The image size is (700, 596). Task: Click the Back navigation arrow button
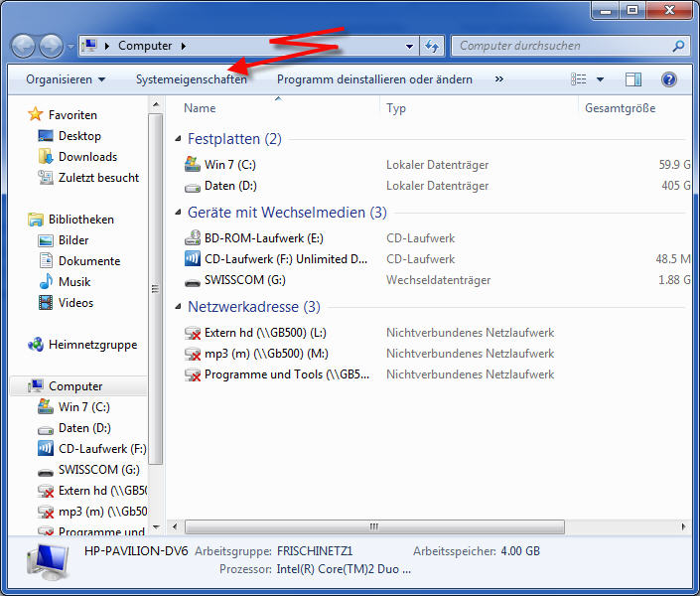(23, 46)
